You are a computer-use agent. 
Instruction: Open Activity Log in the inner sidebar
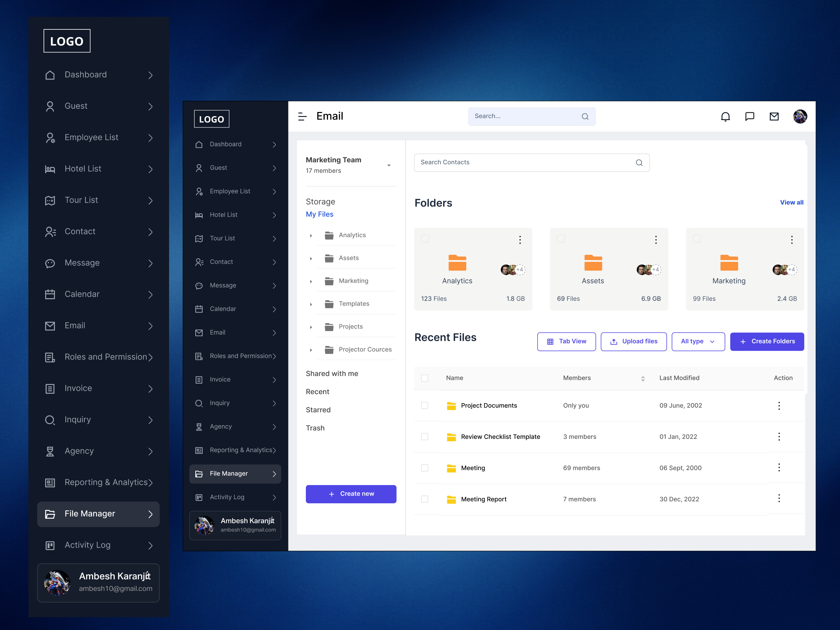click(x=236, y=497)
